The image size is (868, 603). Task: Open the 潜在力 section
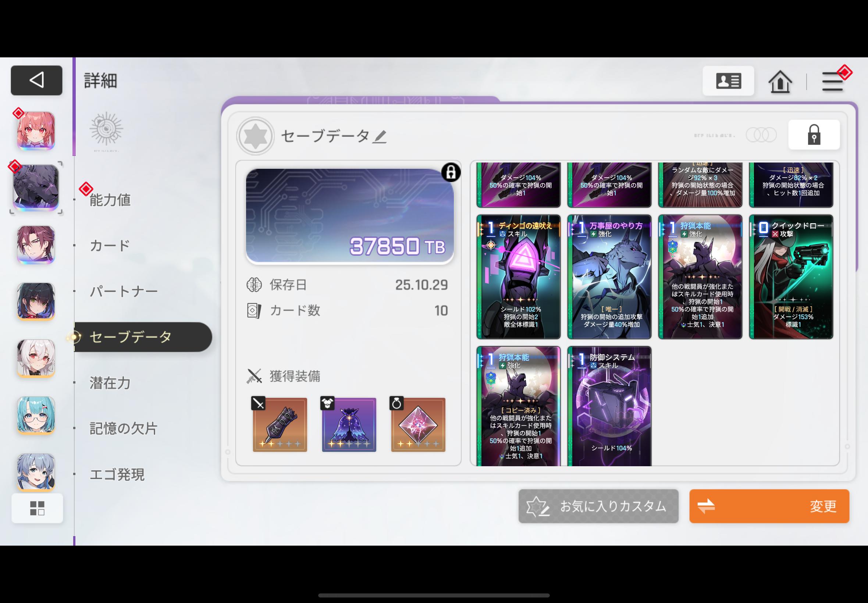pyautogui.click(x=110, y=383)
